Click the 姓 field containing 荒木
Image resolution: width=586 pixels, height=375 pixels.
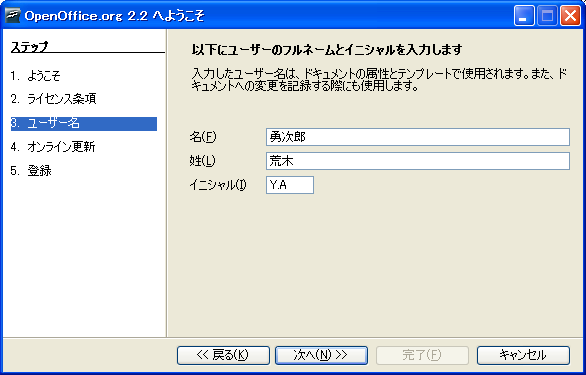tap(418, 161)
